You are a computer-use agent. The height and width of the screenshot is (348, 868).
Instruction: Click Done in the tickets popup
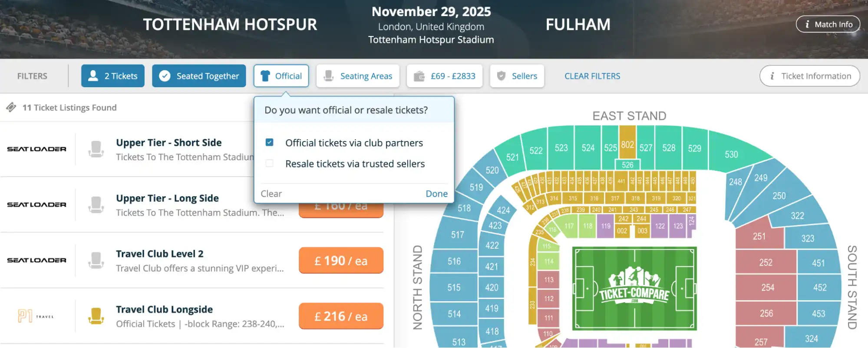click(x=436, y=194)
